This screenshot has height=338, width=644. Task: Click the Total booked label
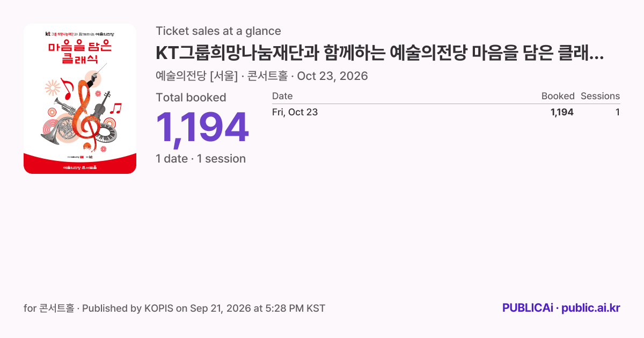[x=191, y=97]
